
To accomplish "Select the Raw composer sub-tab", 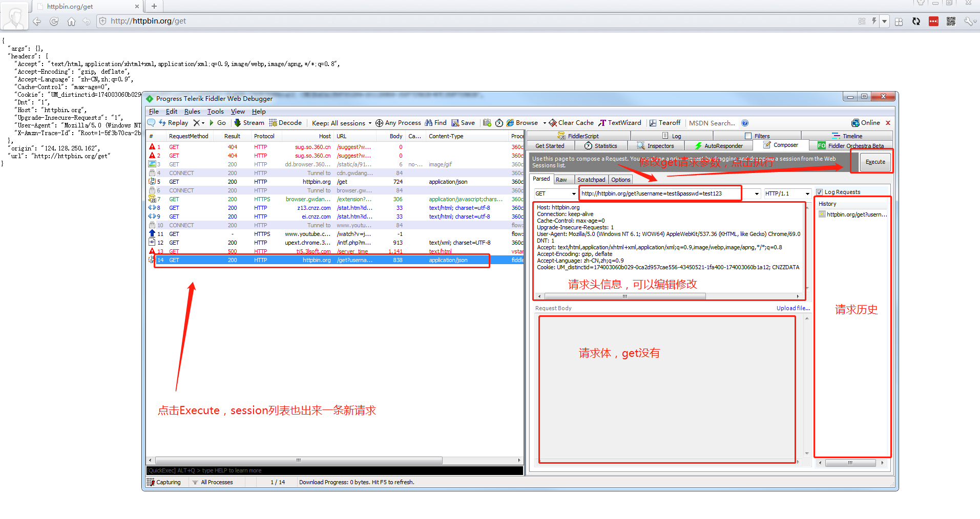I will tap(561, 180).
